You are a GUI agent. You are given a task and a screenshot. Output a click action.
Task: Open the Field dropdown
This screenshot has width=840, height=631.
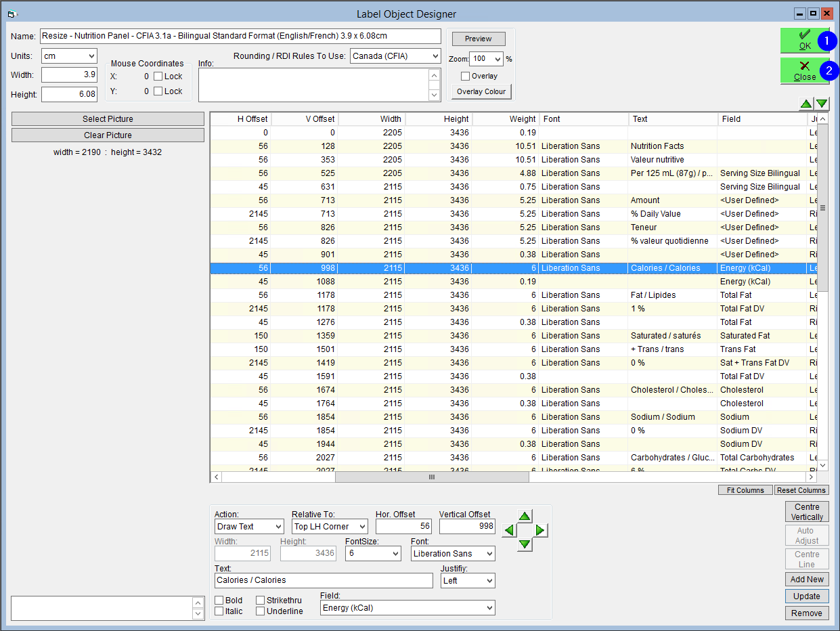coord(407,608)
